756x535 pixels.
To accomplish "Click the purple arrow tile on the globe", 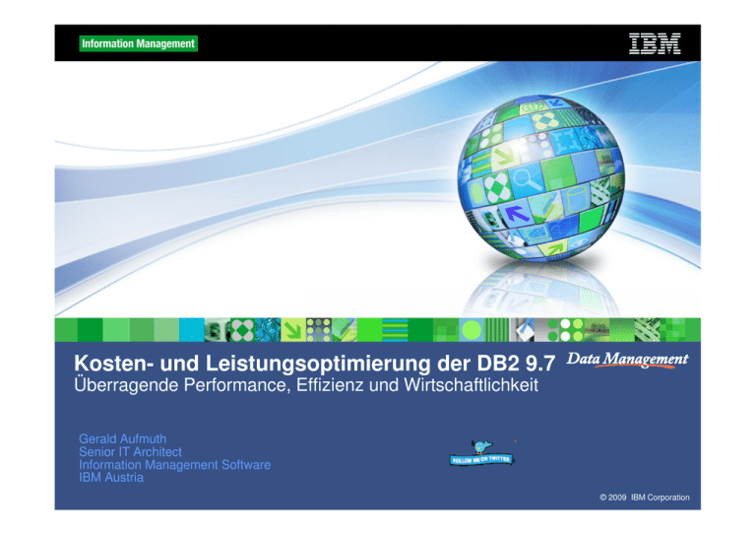I will click(x=517, y=212).
